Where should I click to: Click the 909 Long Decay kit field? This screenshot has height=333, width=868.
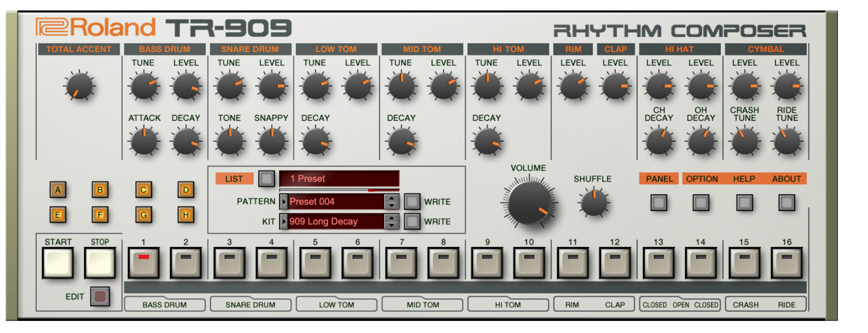(336, 221)
